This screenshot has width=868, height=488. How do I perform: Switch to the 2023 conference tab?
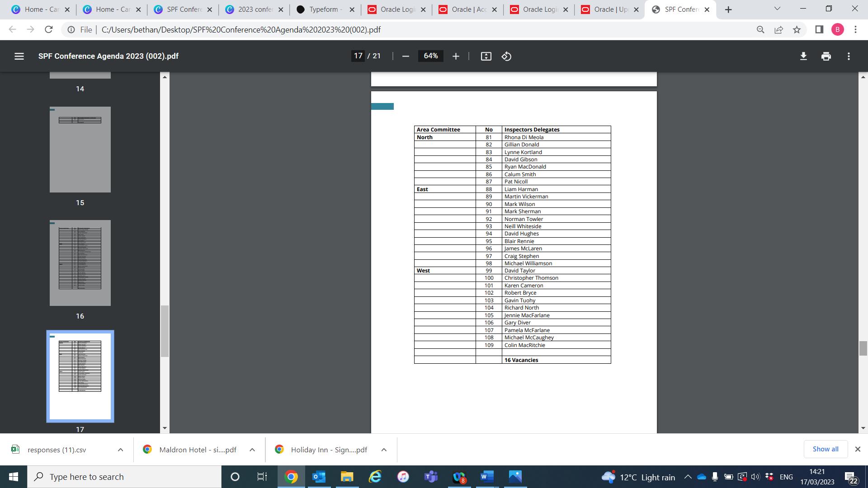[x=254, y=9]
